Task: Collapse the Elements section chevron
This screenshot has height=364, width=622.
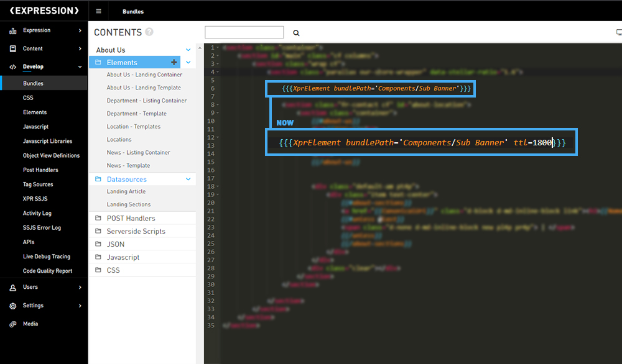Action: pyautogui.click(x=188, y=62)
